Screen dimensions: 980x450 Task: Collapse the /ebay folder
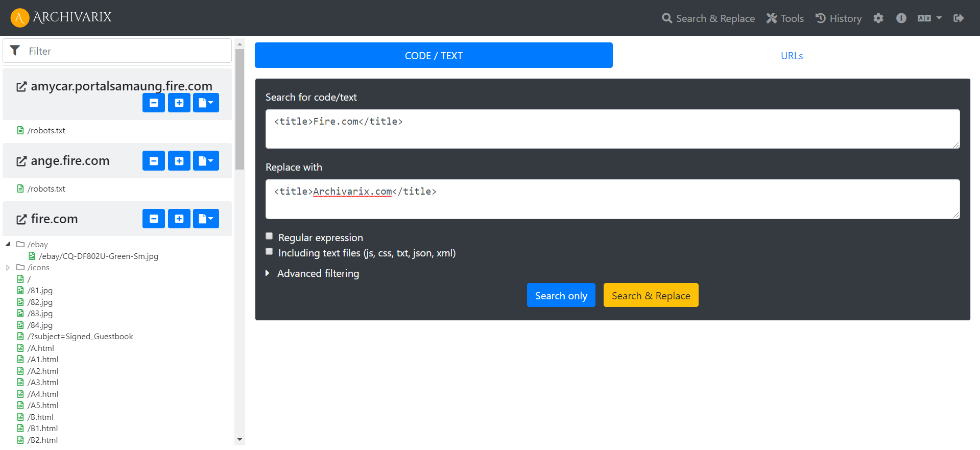8,244
